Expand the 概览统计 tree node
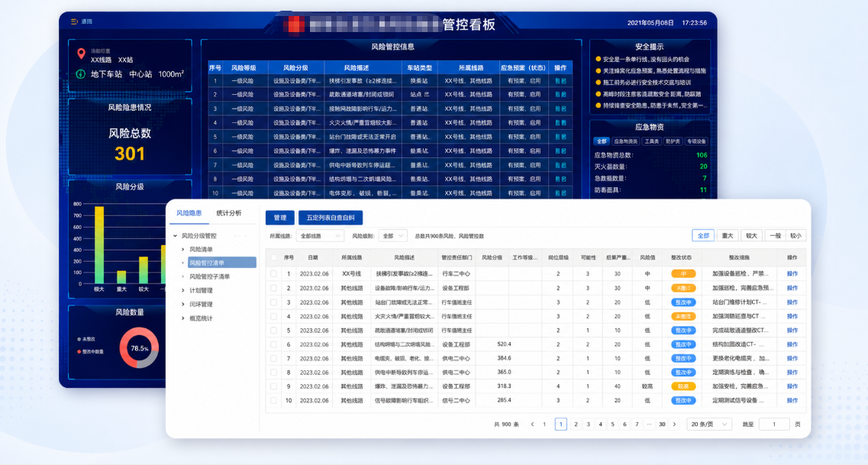The width and height of the screenshot is (868, 465). click(183, 318)
